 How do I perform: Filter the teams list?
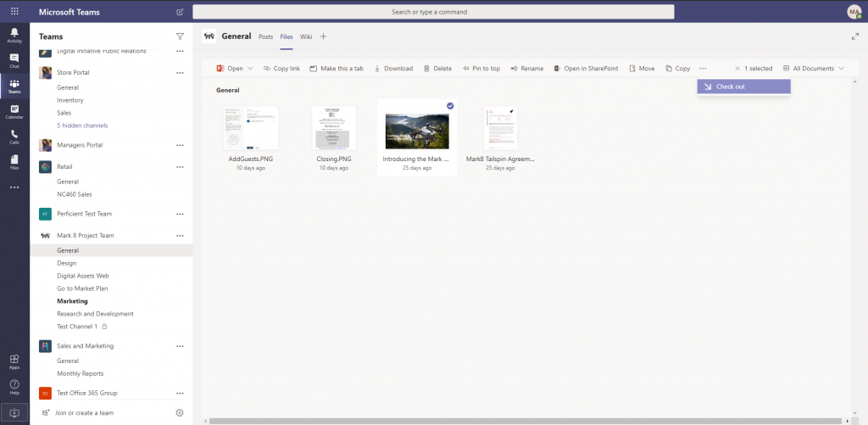click(x=180, y=36)
